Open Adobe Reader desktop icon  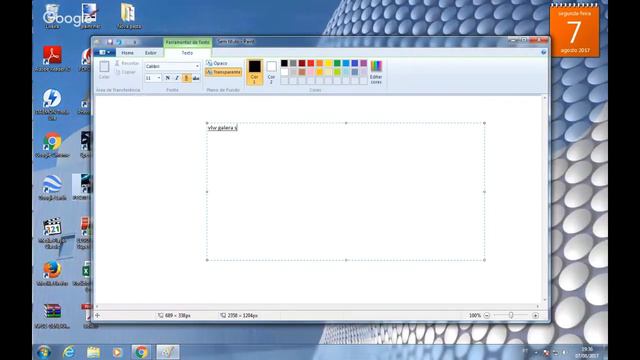pos(52,59)
